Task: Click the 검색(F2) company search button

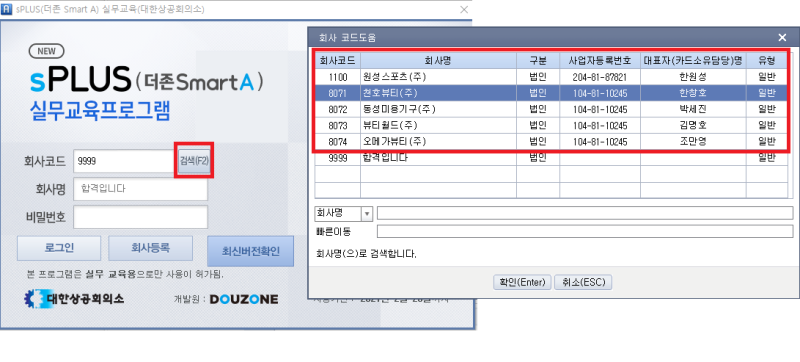Action: [x=194, y=161]
